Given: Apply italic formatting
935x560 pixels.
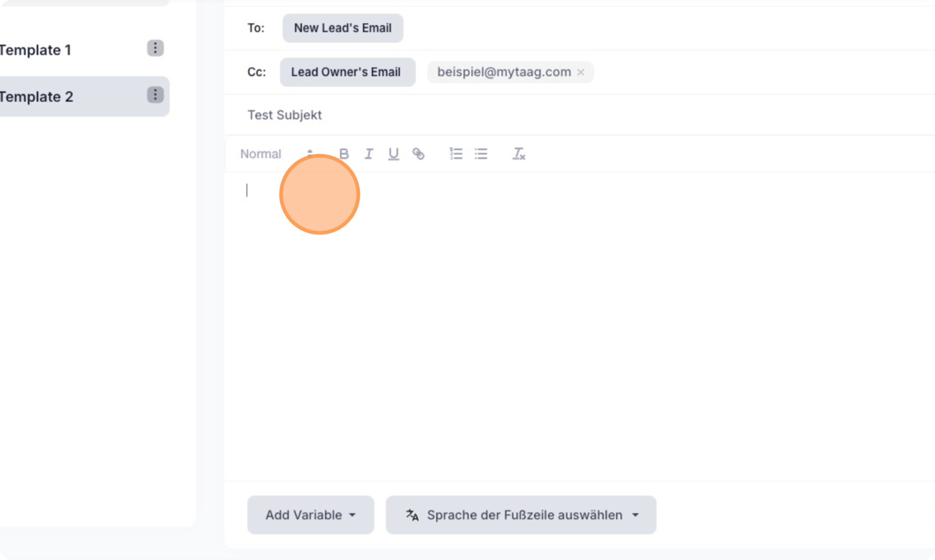Looking at the screenshot, I should (x=369, y=154).
